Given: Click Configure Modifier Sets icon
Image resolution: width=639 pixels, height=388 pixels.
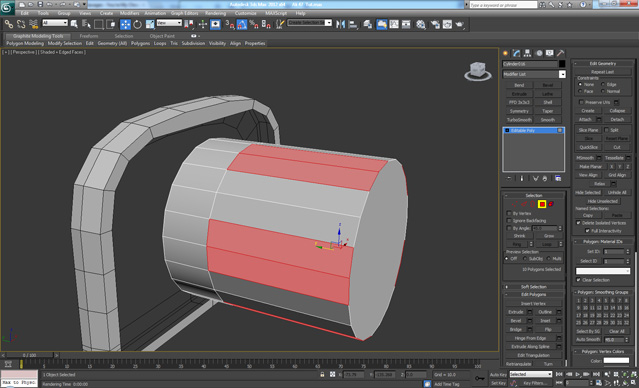Looking at the screenshot, I should click(x=558, y=179).
